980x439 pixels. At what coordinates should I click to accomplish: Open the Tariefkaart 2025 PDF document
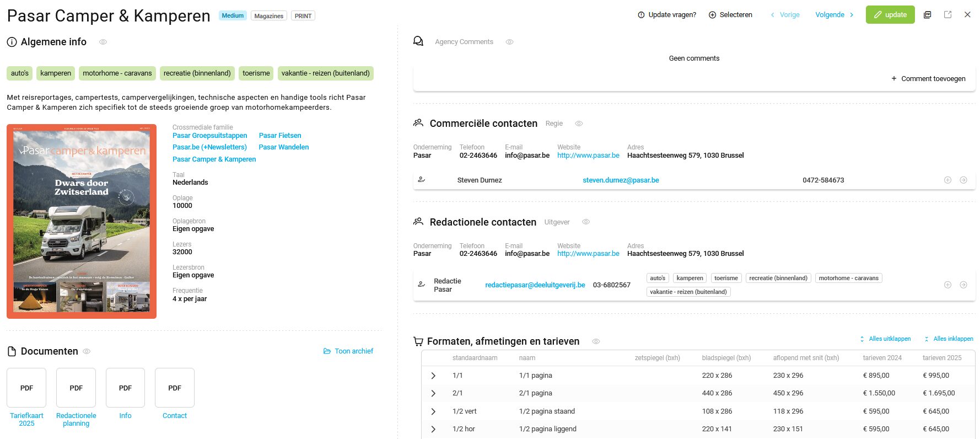click(26, 388)
